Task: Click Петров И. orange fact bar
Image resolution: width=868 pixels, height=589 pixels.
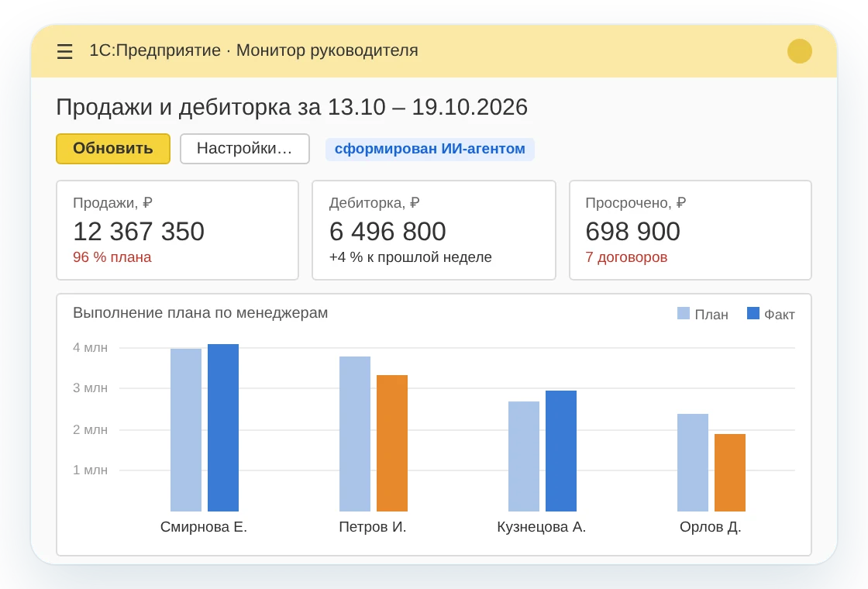Action: coord(392,443)
